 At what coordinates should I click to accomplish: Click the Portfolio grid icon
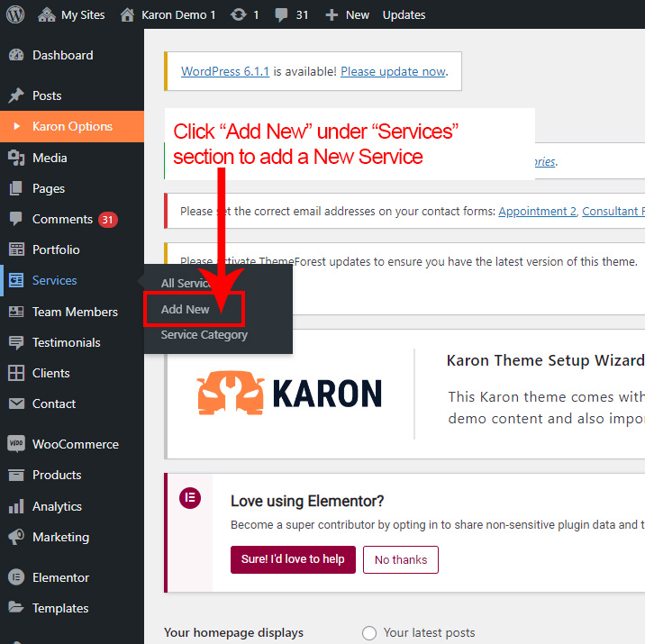coord(16,249)
